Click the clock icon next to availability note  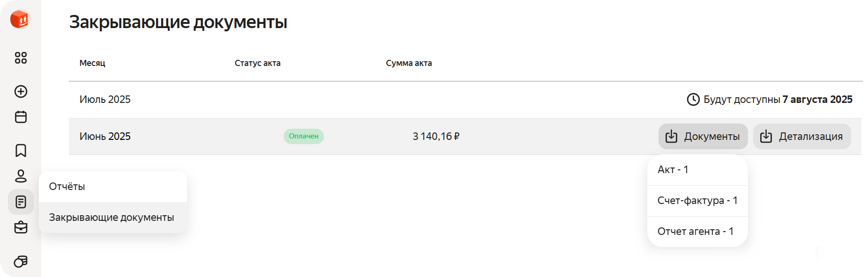pos(693,99)
